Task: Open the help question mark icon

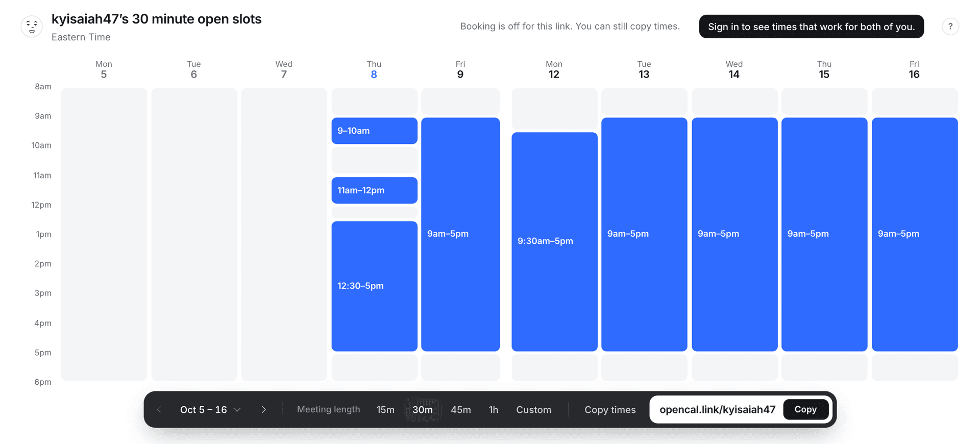Action: click(x=950, y=27)
